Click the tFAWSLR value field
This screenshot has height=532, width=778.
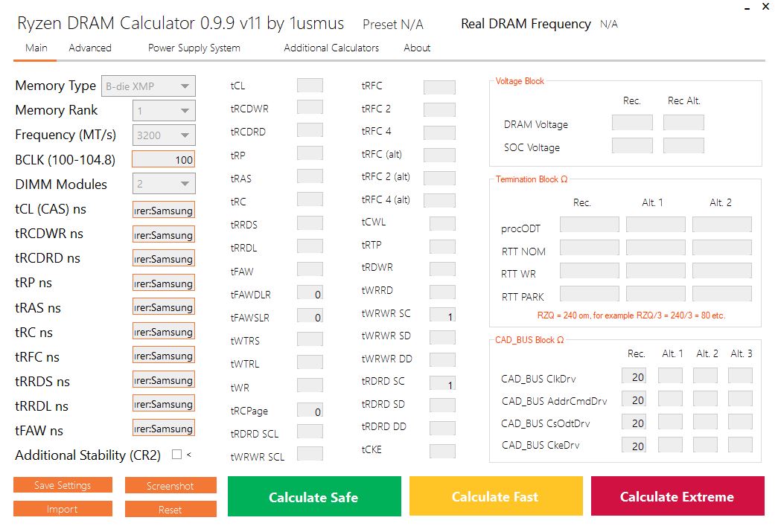310,316
